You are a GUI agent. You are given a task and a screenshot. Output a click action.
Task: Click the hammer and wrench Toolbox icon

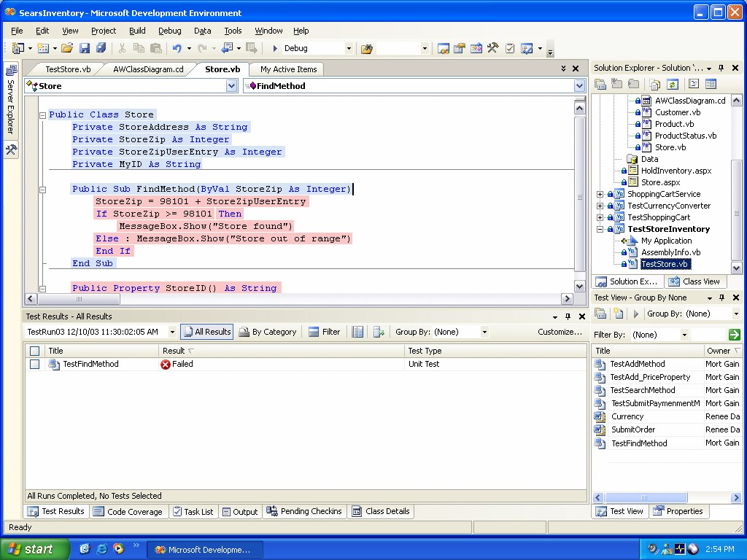click(492, 48)
